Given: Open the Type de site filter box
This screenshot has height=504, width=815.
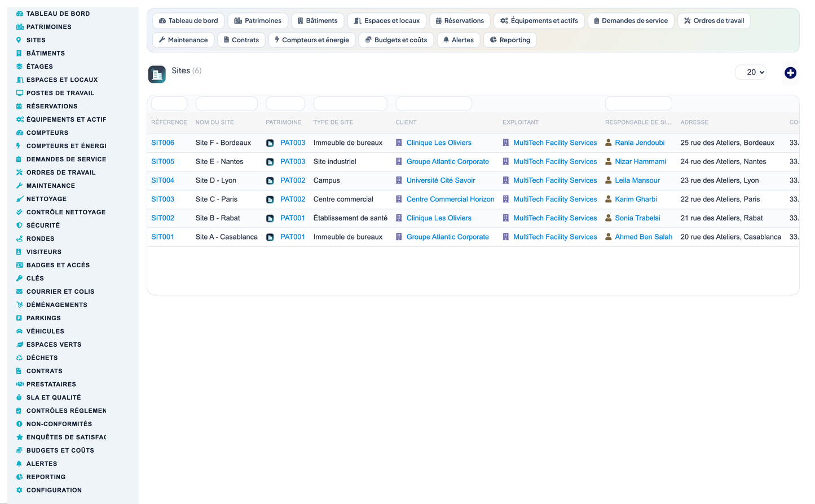Looking at the screenshot, I should click(x=350, y=104).
